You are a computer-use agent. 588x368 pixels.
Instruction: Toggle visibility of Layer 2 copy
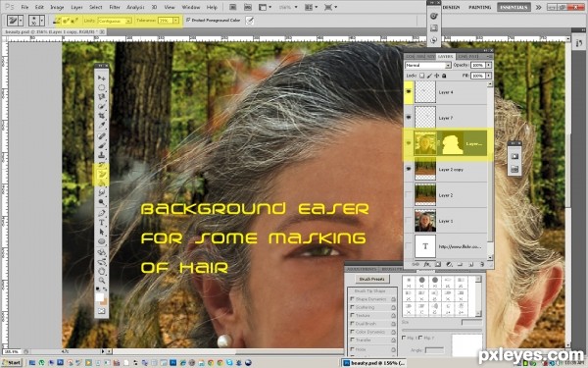409,170
